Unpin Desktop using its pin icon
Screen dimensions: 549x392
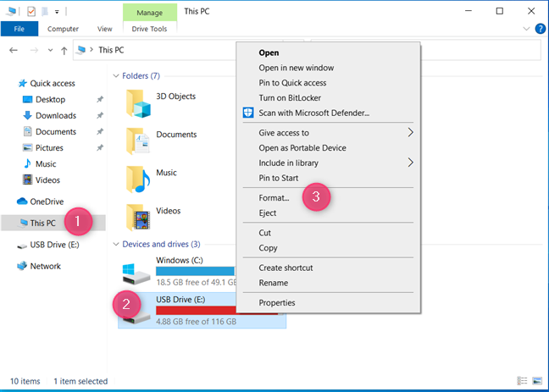point(100,99)
